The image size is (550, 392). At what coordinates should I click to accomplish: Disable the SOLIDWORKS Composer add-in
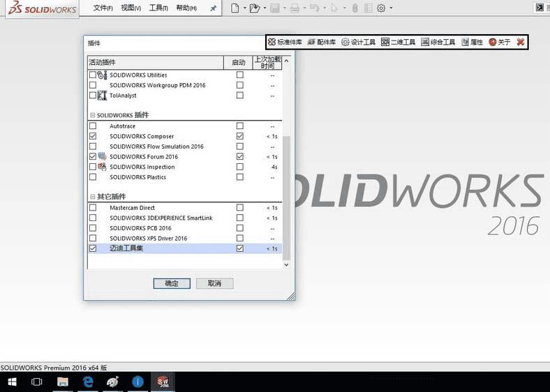(x=93, y=136)
